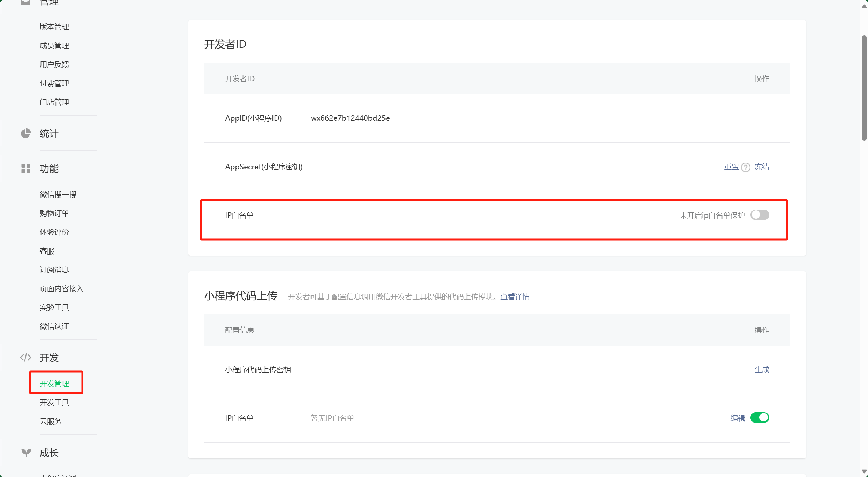Open the AppSecret question mark help icon
This screenshot has width=868, height=477.
(x=746, y=167)
